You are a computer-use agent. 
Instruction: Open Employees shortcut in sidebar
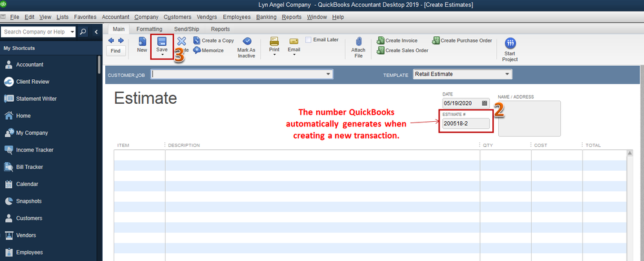click(29, 253)
